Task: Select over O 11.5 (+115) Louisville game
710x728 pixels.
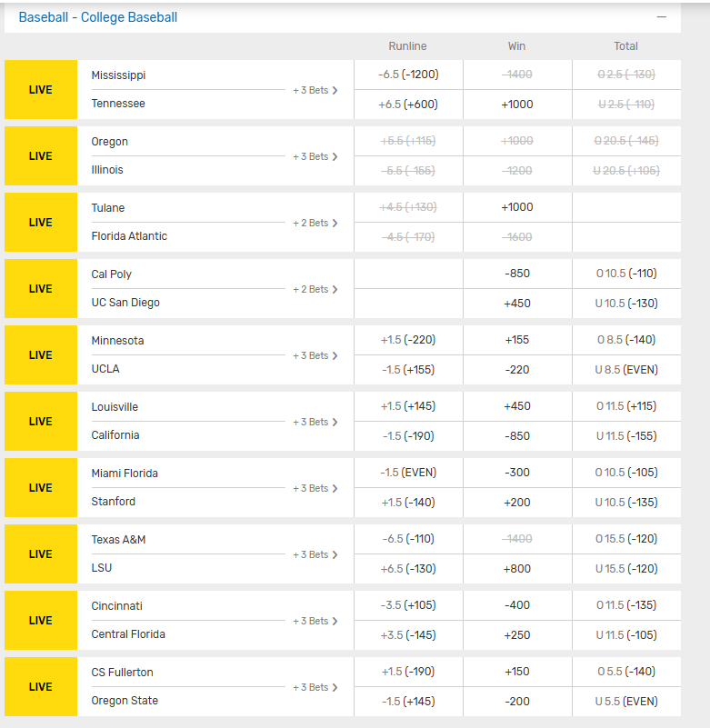Action: click(x=626, y=406)
